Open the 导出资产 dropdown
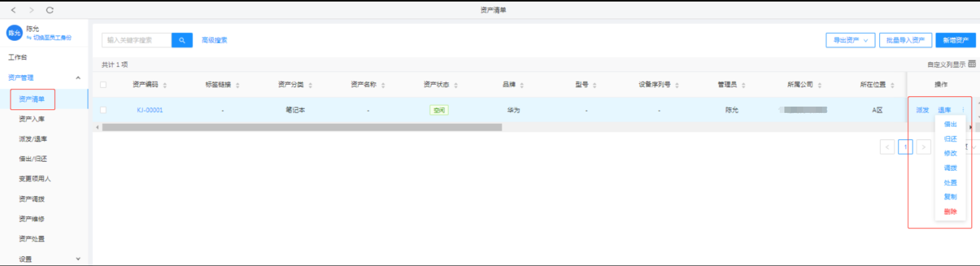Screen dimensions: 980x266 click(850, 40)
